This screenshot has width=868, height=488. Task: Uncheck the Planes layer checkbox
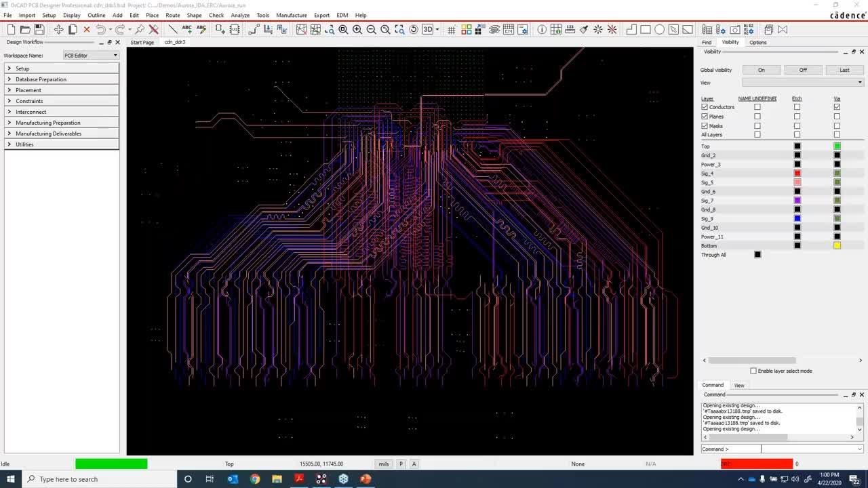coord(705,117)
